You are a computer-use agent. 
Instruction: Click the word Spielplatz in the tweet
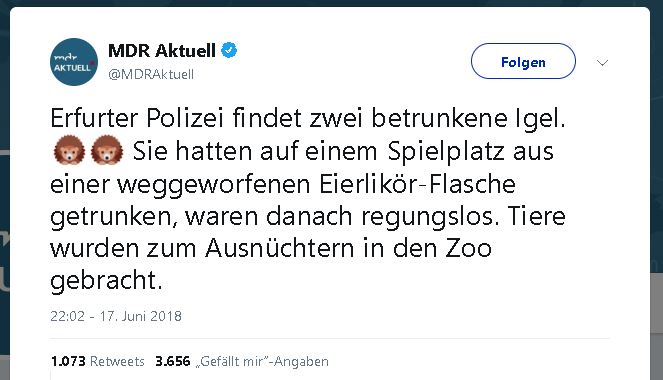point(446,152)
